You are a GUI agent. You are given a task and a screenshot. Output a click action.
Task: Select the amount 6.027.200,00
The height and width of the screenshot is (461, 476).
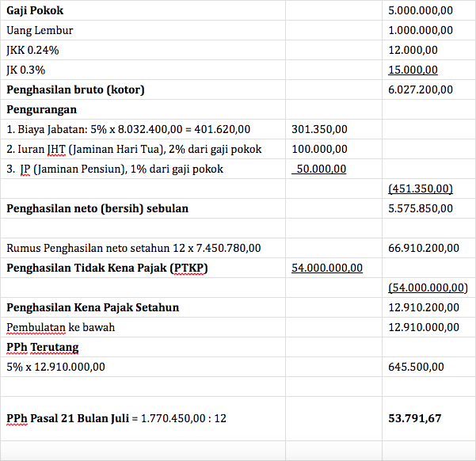[x=421, y=90]
